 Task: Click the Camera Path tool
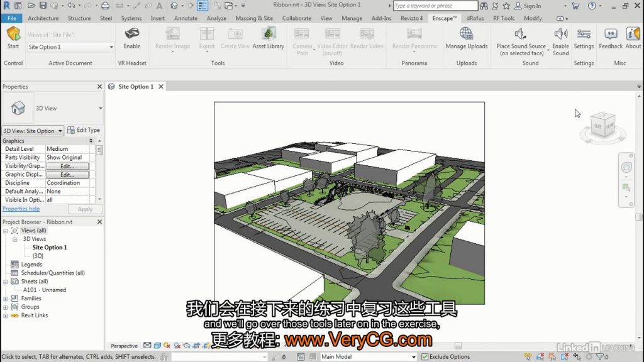(303, 41)
